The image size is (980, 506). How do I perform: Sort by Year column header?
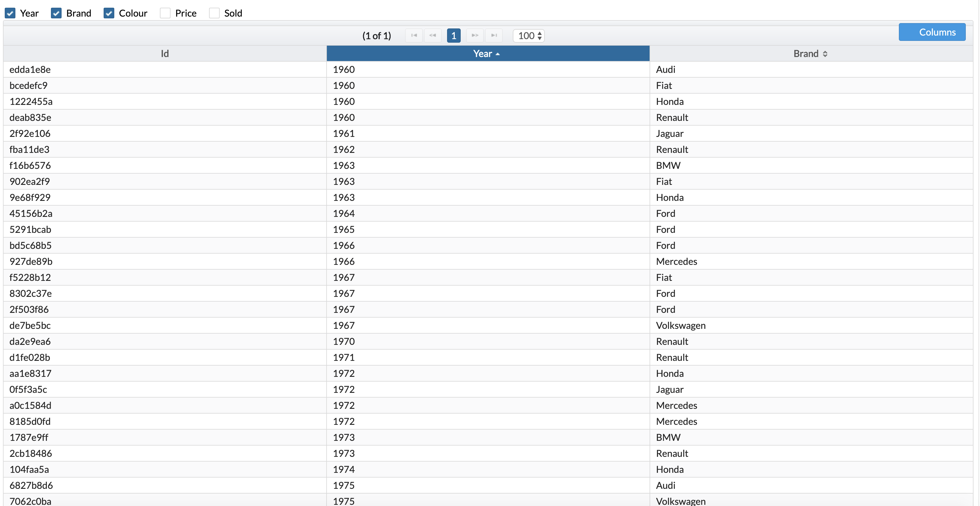click(x=488, y=54)
